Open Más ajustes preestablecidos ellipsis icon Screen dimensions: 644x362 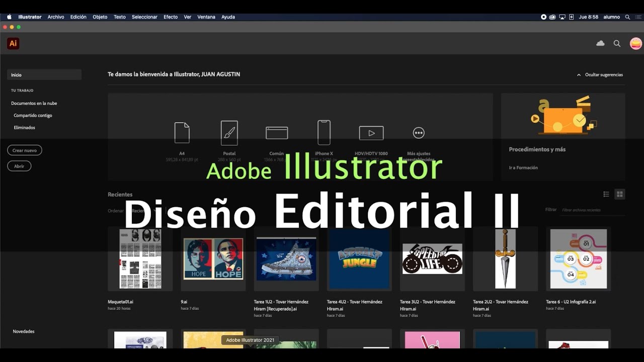419,133
